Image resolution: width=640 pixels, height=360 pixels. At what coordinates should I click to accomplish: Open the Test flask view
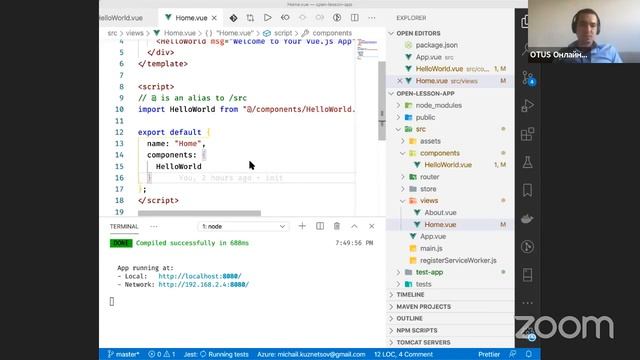coord(527,162)
